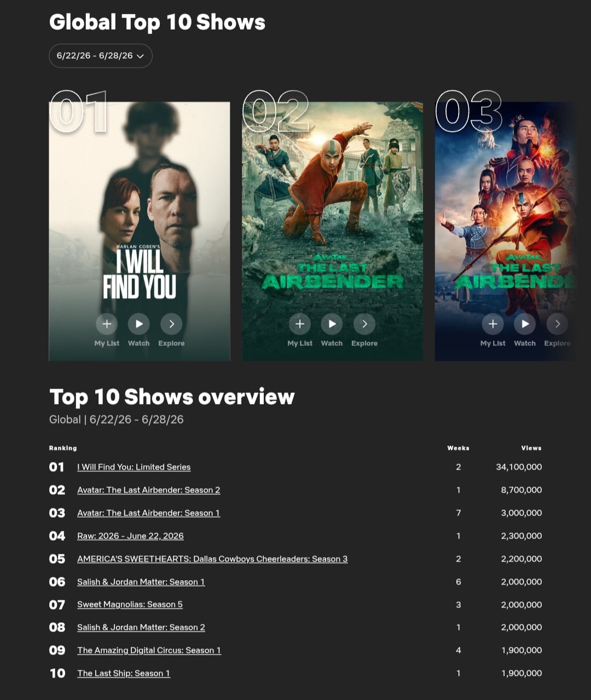Viewport: 591px width, 700px height.
Task: Explore rank 02 Avatar poster via arrow icon
Action: [x=364, y=324]
